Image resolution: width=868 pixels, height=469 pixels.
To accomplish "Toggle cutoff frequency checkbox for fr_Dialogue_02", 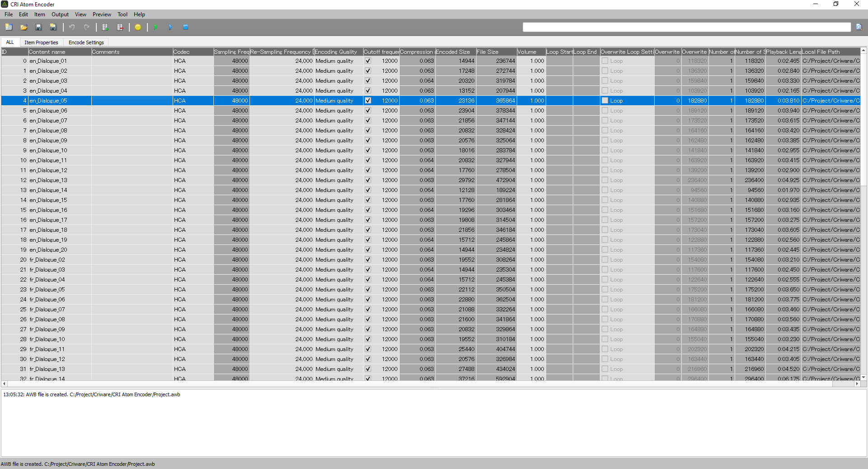I will [368, 260].
